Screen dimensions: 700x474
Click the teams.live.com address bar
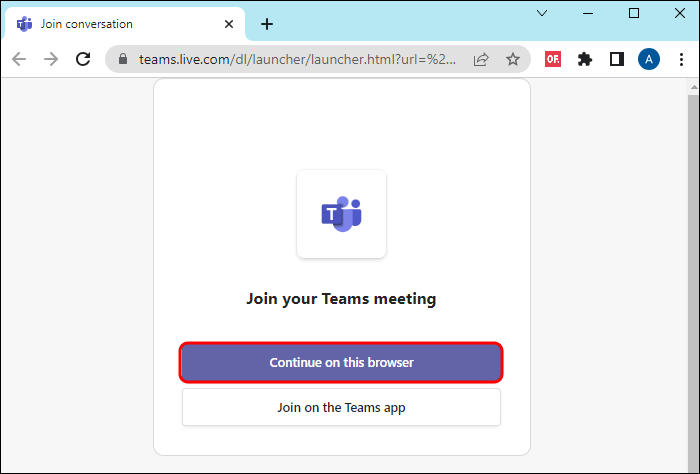pos(298,59)
